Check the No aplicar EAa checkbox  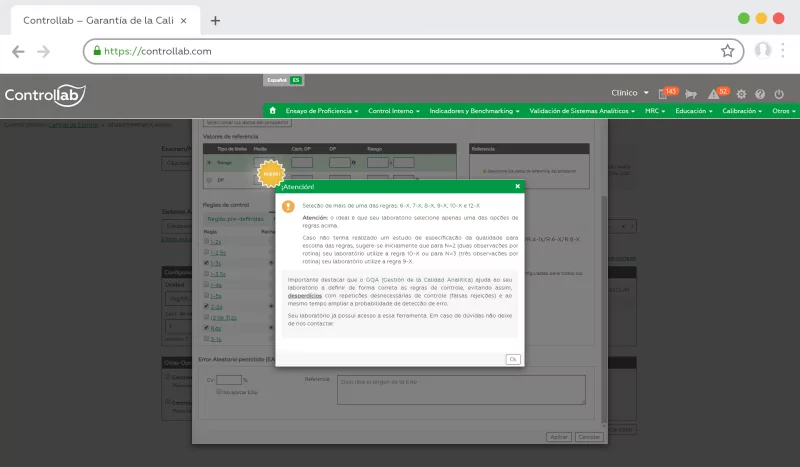[220, 391]
